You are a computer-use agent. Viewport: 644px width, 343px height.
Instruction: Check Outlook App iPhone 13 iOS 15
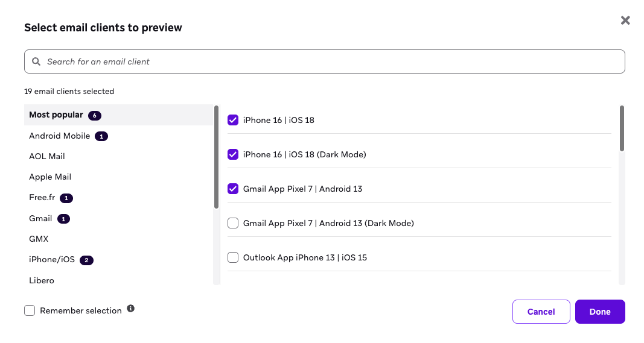233,257
